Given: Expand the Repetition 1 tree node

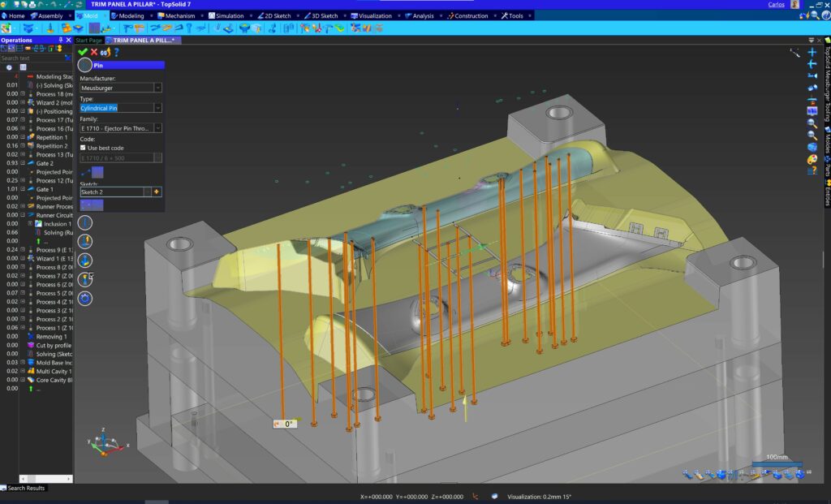Looking at the screenshot, I should coord(23,137).
